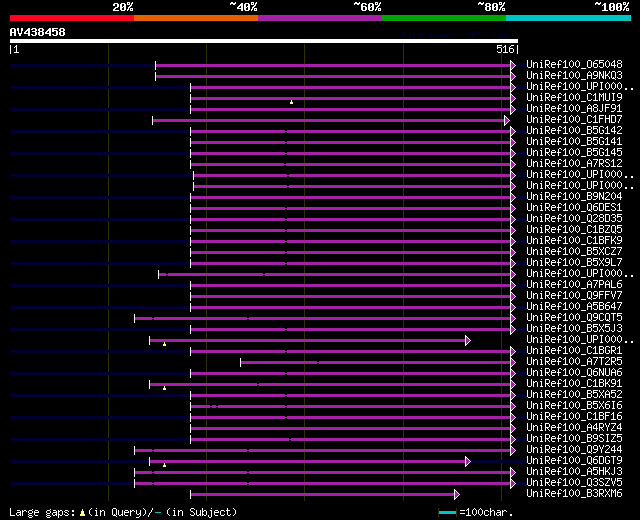
Task: Click the orange ~40% legend segment
Action: tap(196, 18)
